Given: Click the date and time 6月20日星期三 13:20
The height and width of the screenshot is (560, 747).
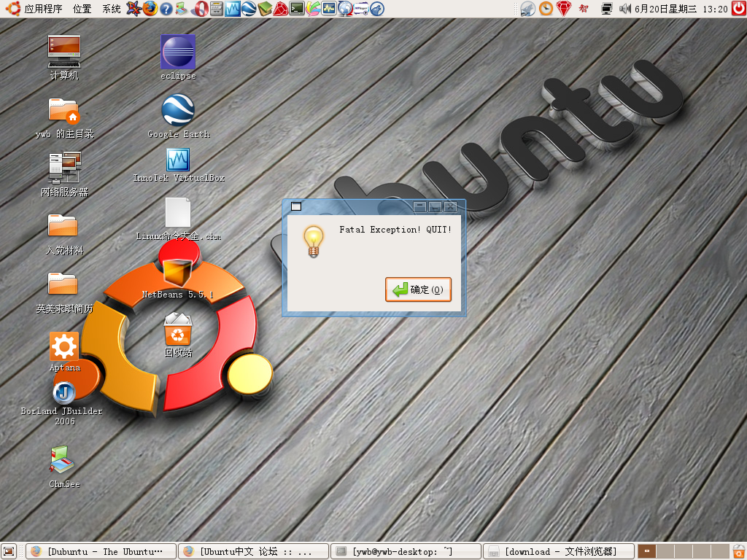Looking at the screenshot, I should [681, 9].
